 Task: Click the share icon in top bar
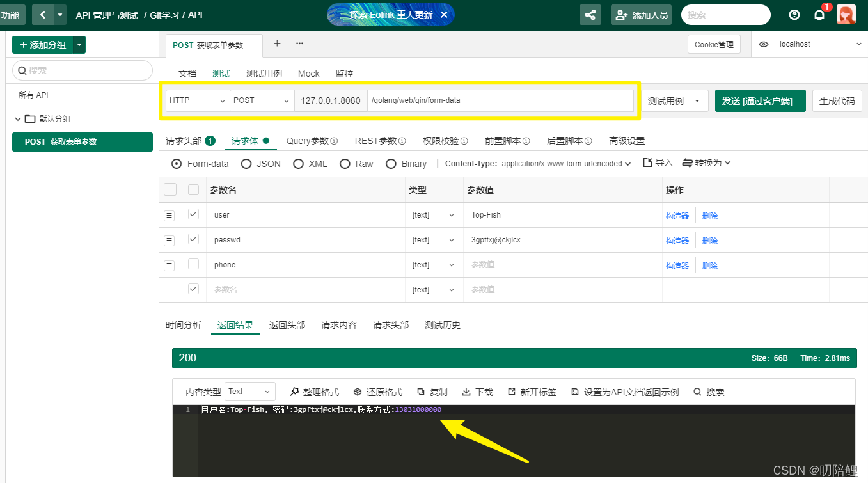590,15
